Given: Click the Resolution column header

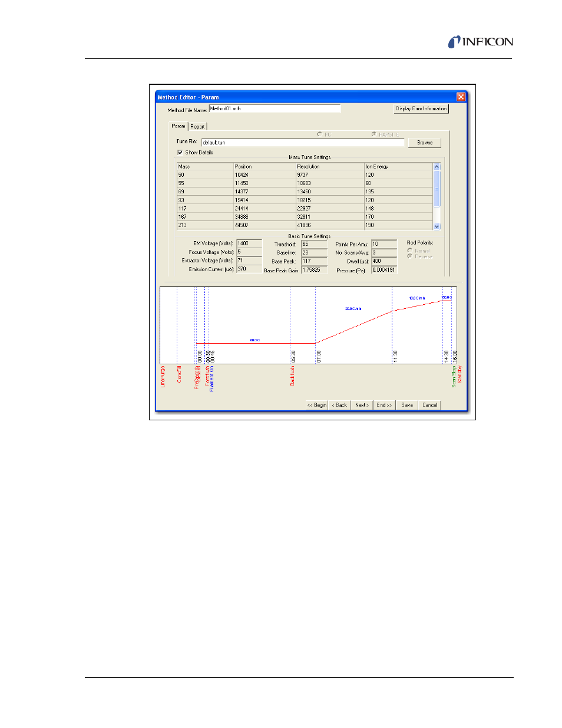Looking at the screenshot, I should tap(329, 166).
